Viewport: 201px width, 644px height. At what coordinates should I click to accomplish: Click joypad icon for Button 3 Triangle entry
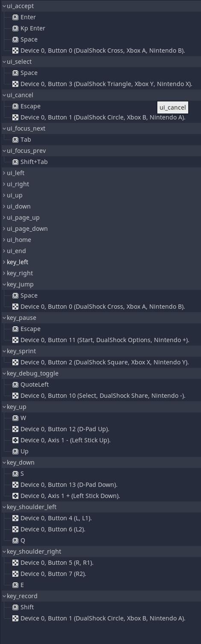[x=15, y=84]
